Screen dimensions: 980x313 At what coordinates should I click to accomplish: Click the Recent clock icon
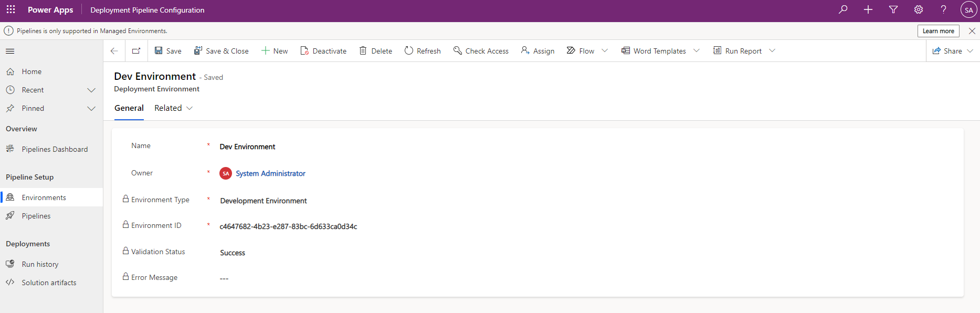[x=10, y=90]
